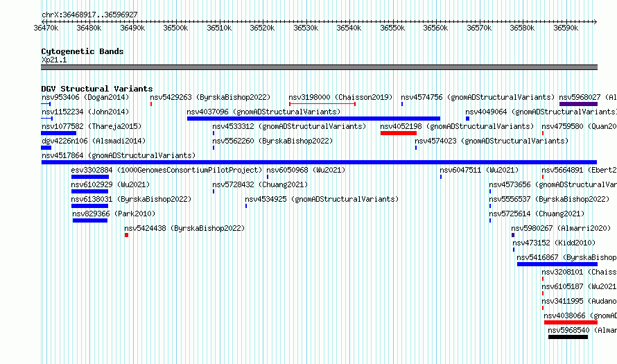This screenshot has width=617, height=364.
Task: Click the gray Xp21.1 cytoband bar
Action: (319, 67)
